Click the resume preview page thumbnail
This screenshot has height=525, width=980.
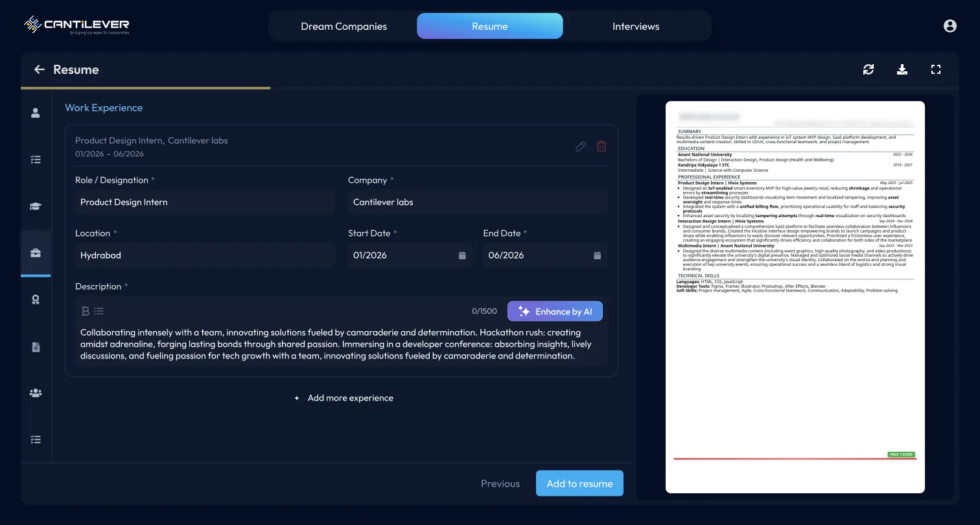(795, 297)
